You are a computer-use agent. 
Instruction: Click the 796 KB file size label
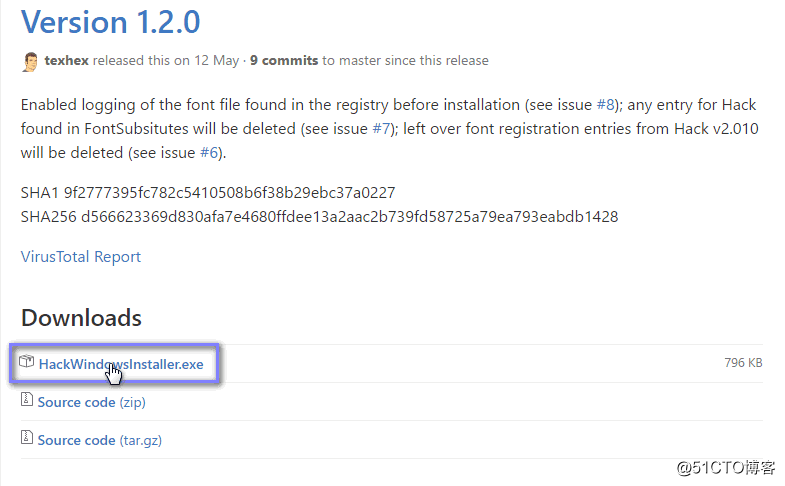[743, 362]
